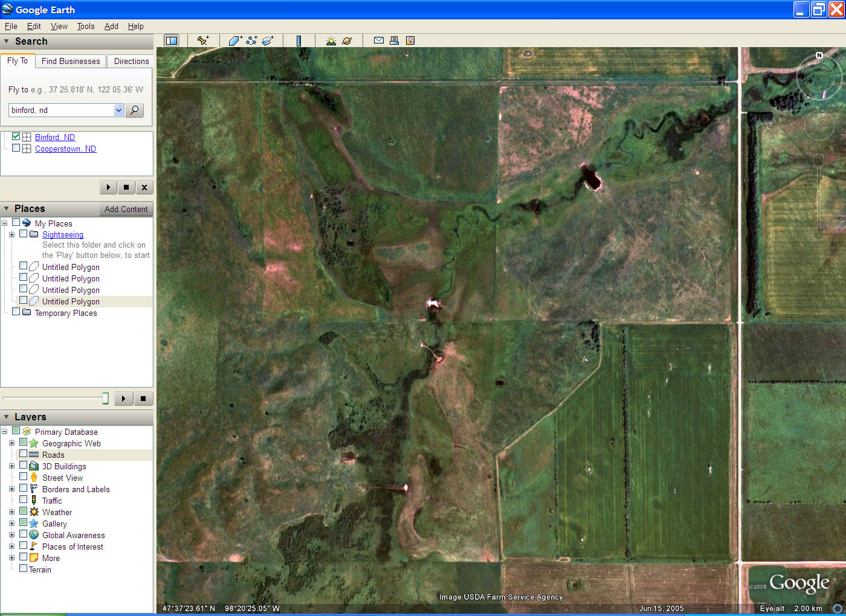Image resolution: width=846 pixels, height=616 pixels.
Task: Click the Gallery star layer icon
Action: click(x=34, y=523)
